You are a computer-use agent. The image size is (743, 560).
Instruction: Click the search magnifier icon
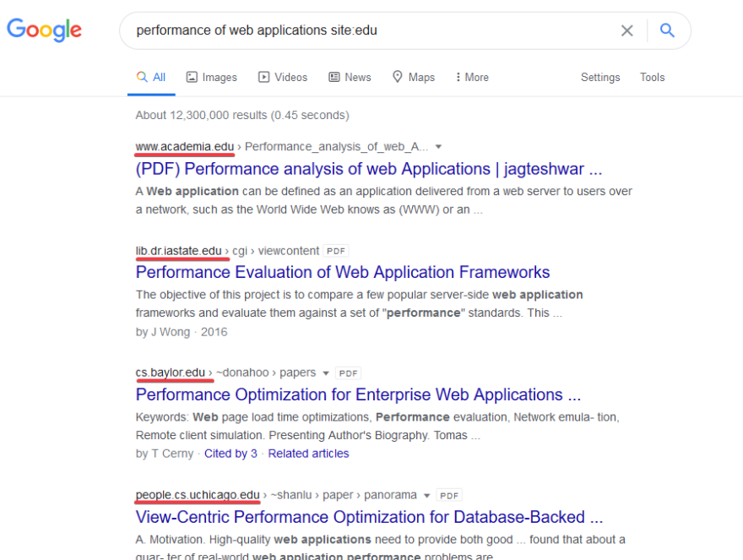click(667, 30)
